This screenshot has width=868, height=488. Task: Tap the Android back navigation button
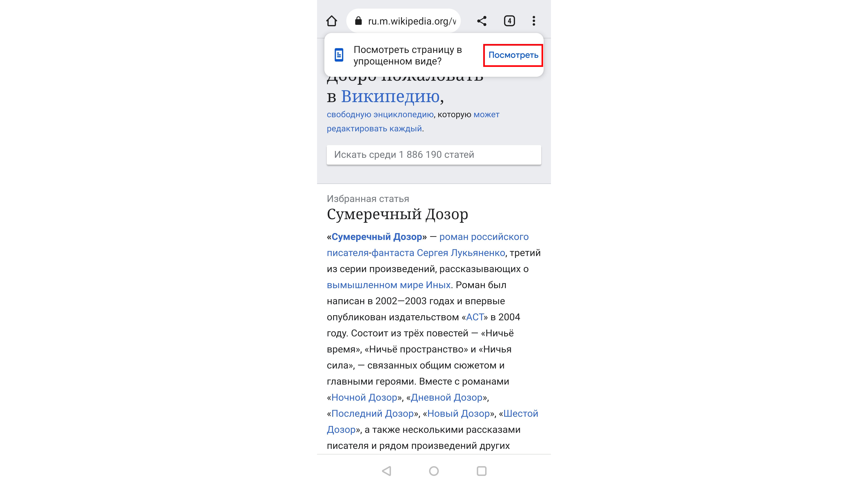(x=386, y=471)
